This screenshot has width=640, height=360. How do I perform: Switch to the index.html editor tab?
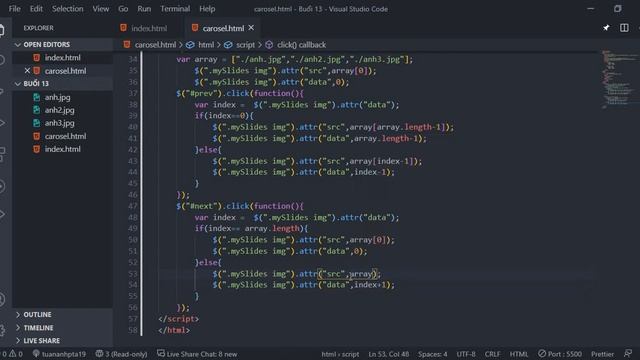click(x=149, y=28)
